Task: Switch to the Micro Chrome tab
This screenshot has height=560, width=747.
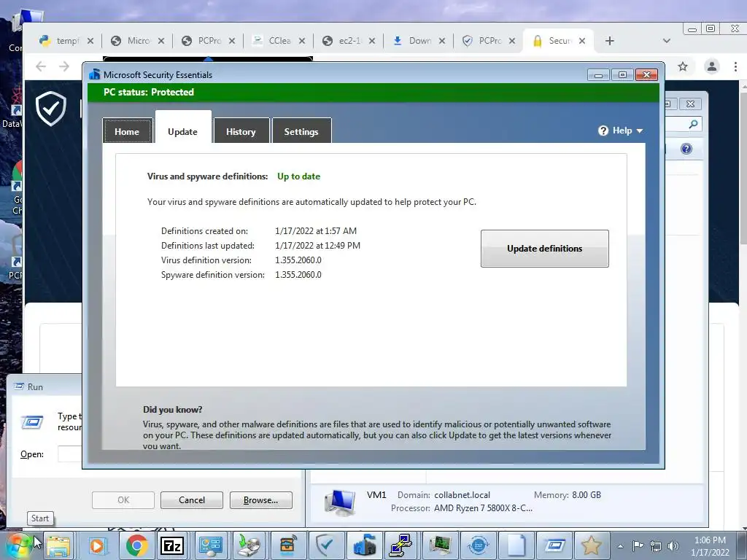Action: (x=138, y=41)
